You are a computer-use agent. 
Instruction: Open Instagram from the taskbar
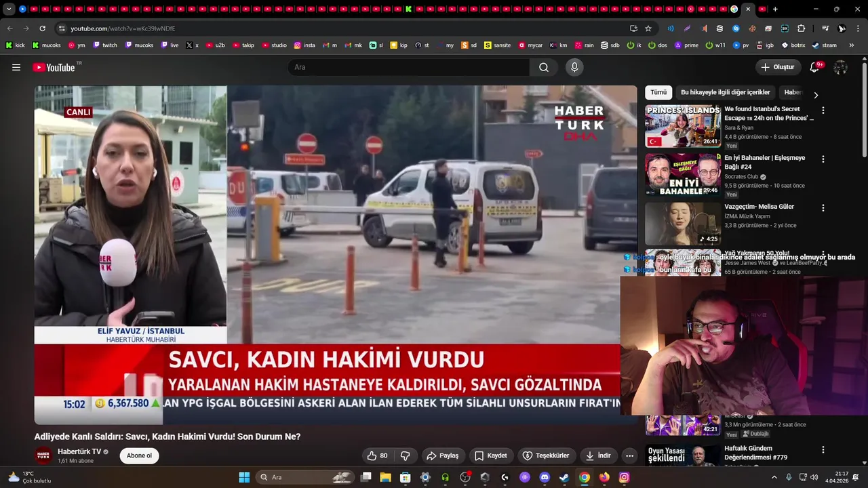(x=624, y=477)
